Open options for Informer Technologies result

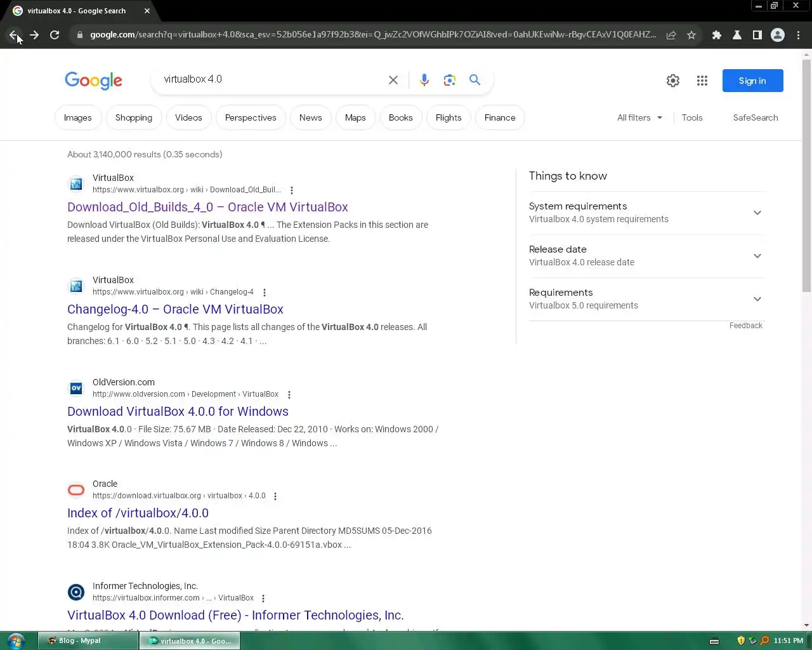point(263,599)
